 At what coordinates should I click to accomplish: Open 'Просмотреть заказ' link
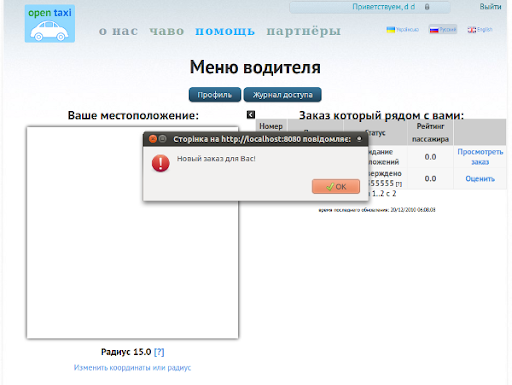point(480,157)
